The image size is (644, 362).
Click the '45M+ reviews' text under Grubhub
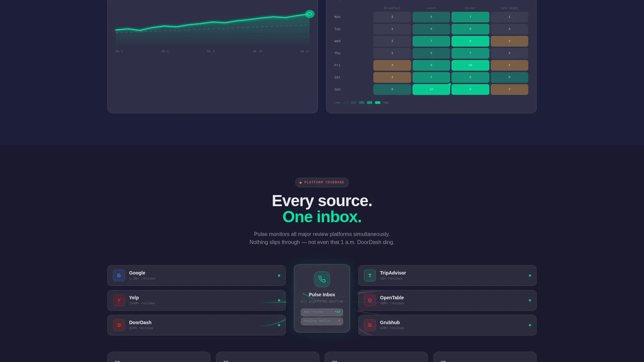pos(392,328)
